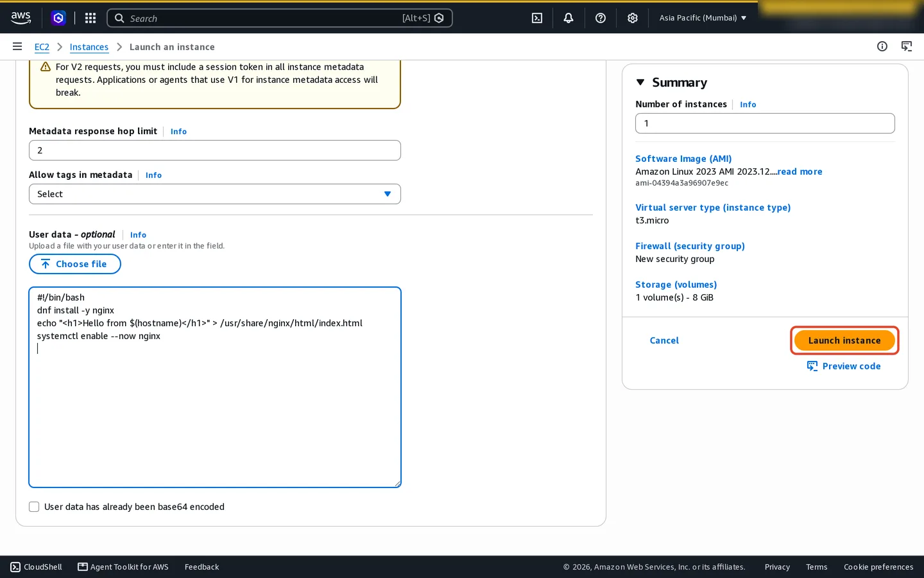
Task: Open Firewall (security group) link
Action: coord(690,246)
